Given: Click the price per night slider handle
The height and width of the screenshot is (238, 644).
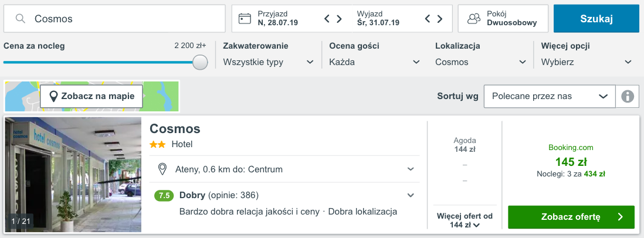Looking at the screenshot, I should pos(201,62).
